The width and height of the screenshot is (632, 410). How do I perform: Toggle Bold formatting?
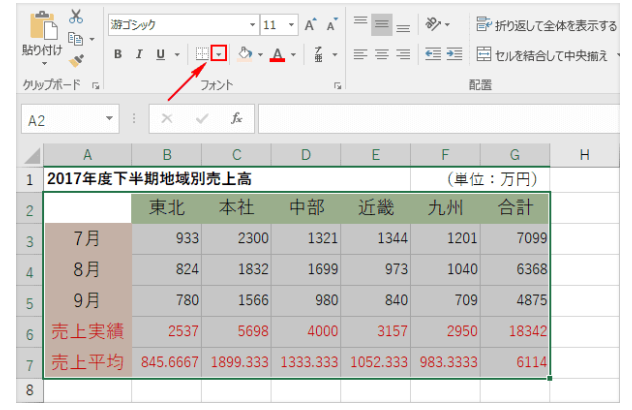click(x=118, y=54)
